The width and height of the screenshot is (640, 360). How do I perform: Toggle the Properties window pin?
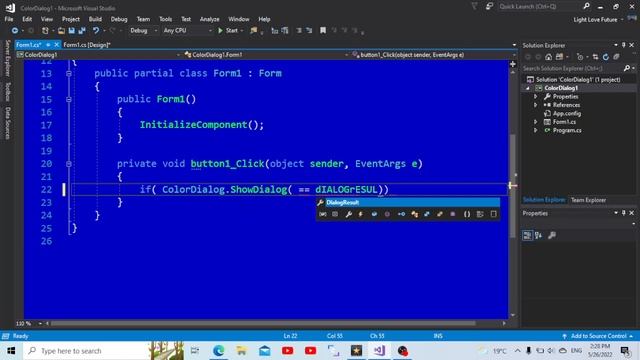[x=624, y=213]
